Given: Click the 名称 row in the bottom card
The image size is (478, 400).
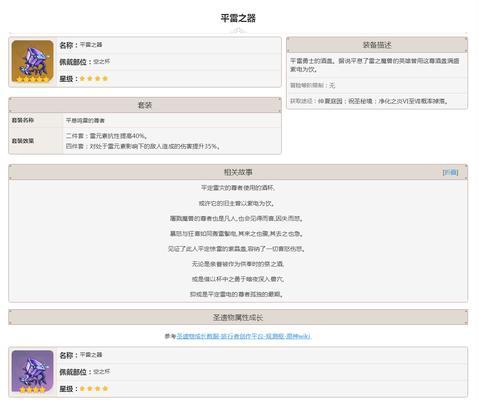Looking at the screenshot, I should coord(262,355).
